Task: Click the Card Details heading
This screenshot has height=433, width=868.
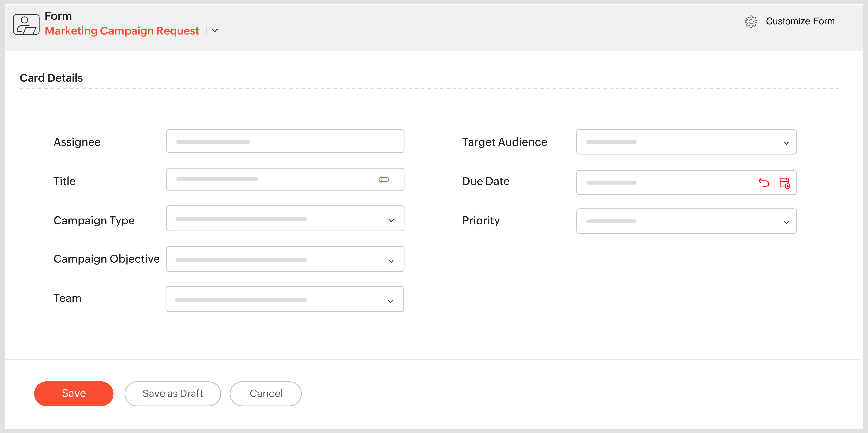Action: click(x=51, y=78)
